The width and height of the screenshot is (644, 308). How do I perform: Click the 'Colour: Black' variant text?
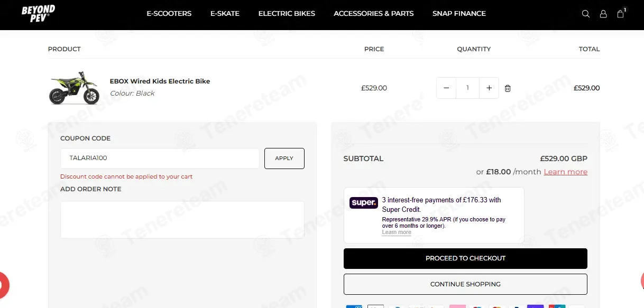[x=132, y=94]
